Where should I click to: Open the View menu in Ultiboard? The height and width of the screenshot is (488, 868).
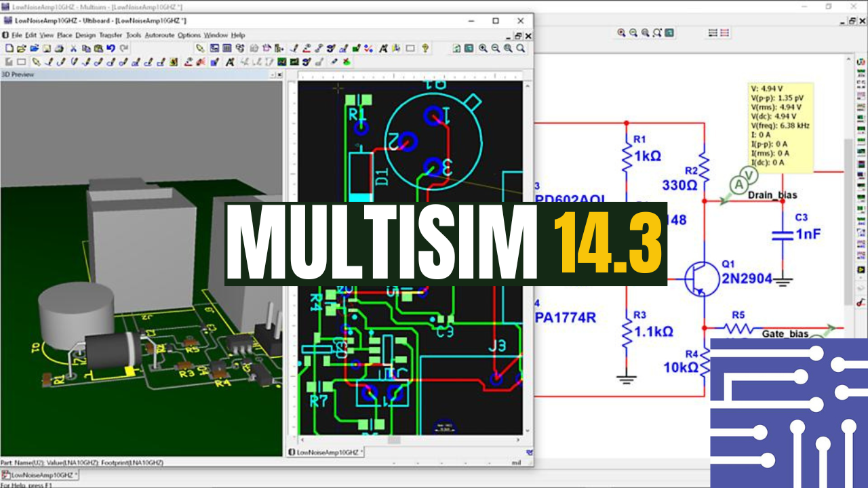47,35
